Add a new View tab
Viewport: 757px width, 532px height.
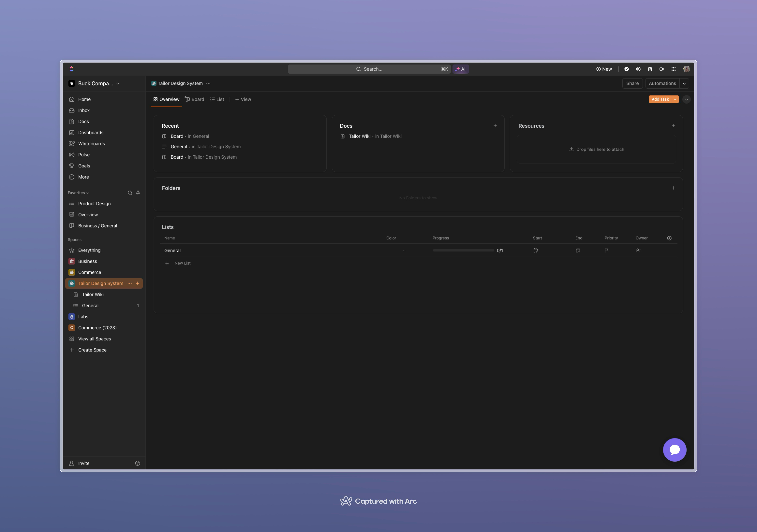pos(243,99)
